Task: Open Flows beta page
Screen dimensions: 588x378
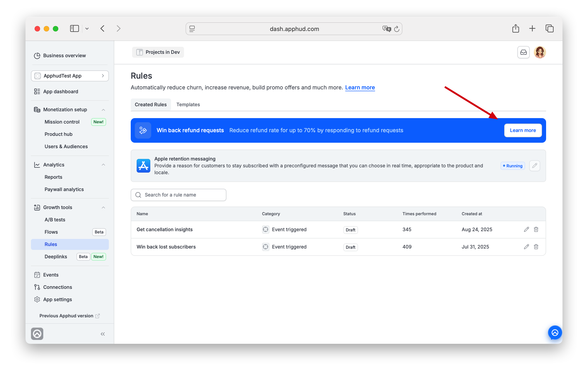Action: [51, 232]
